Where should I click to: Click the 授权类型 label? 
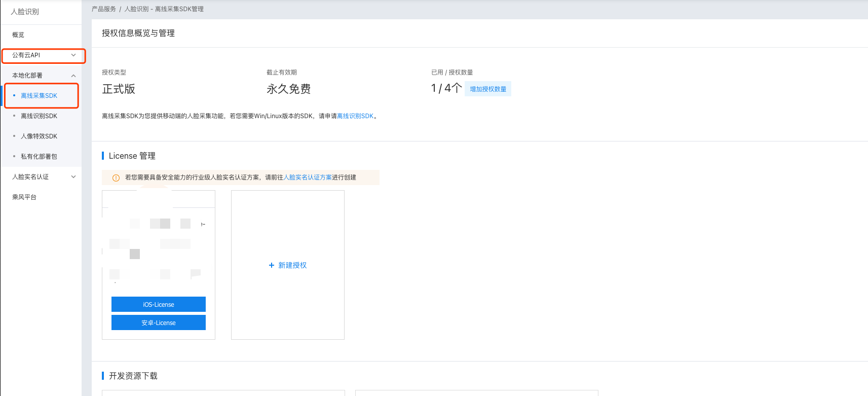coord(114,73)
